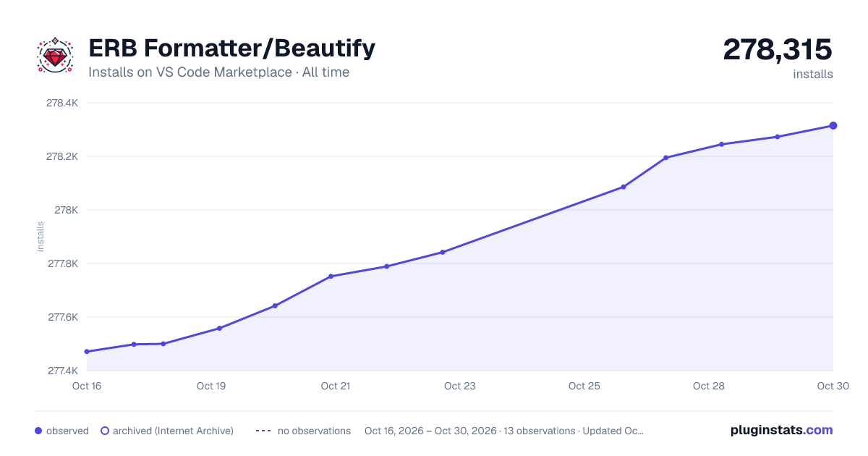
Task: Click the Oct 19 x-axis label
Action: click(211, 386)
